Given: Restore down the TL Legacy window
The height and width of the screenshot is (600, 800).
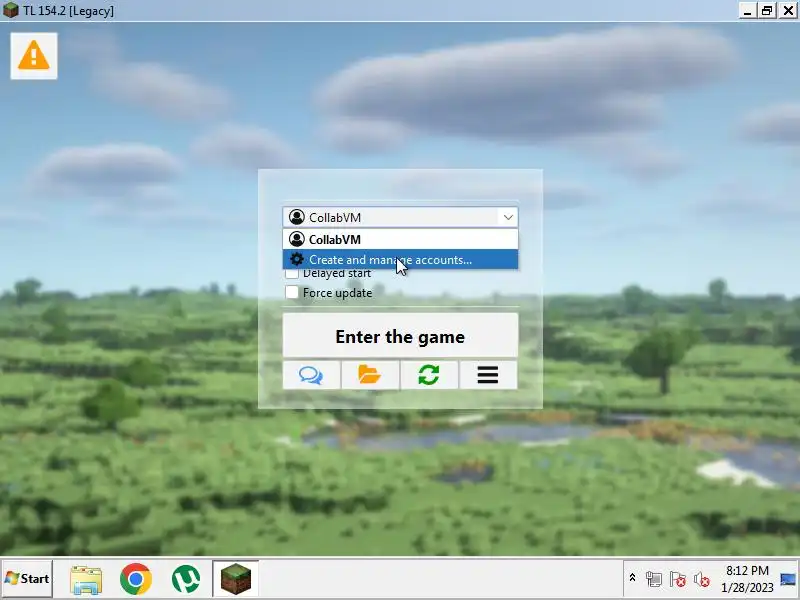Looking at the screenshot, I should click(x=767, y=11).
